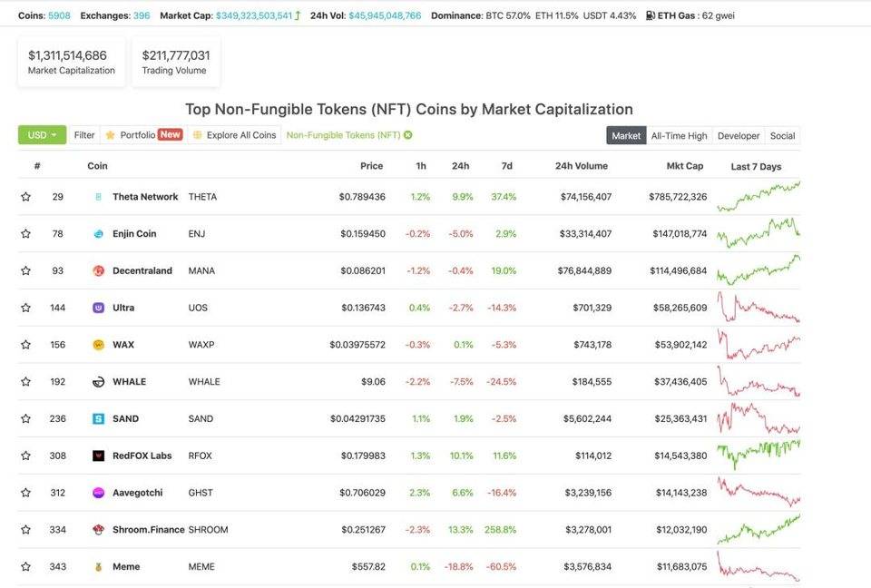The height and width of the screenshot is (588, 871).
Task: Sort table by Mkt Cap column header
Action: (x=684, y=166)
